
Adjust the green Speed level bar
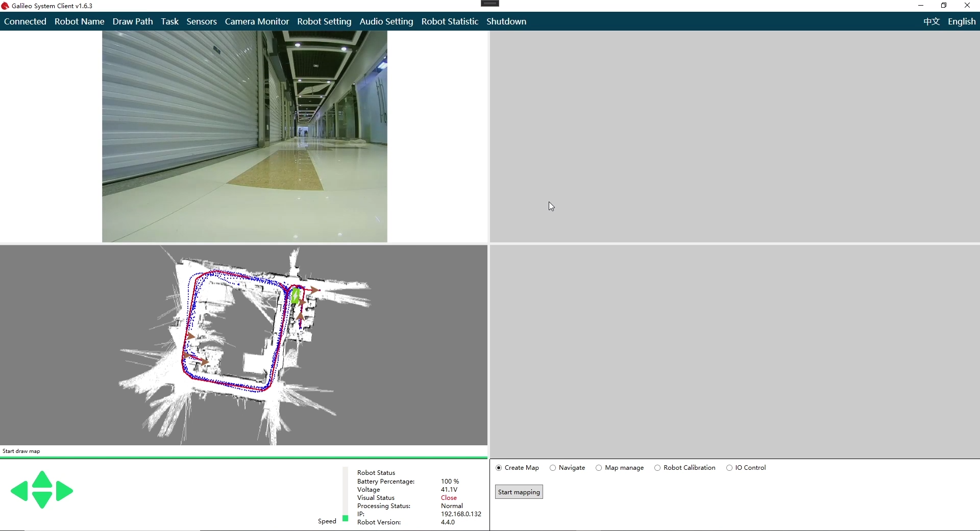pos(346,518)
